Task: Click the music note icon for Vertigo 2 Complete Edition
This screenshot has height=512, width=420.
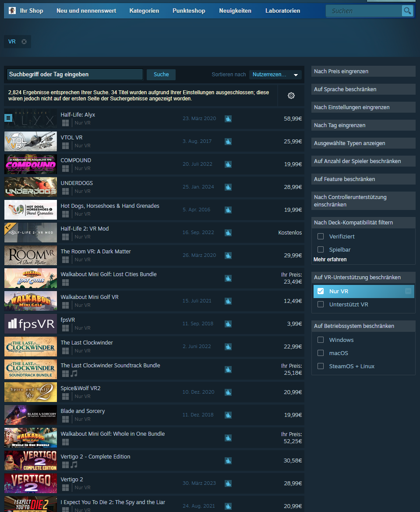Action: (x=74, y=464)
